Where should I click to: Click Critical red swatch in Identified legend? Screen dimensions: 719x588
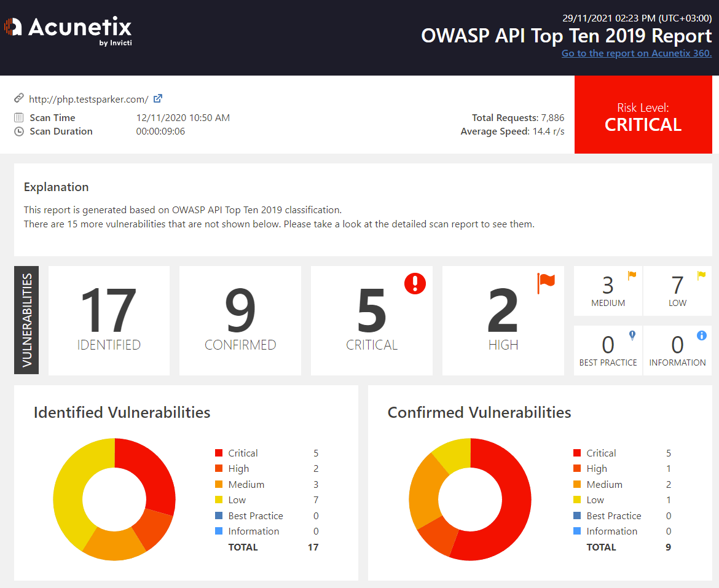[x=219, y=453]
